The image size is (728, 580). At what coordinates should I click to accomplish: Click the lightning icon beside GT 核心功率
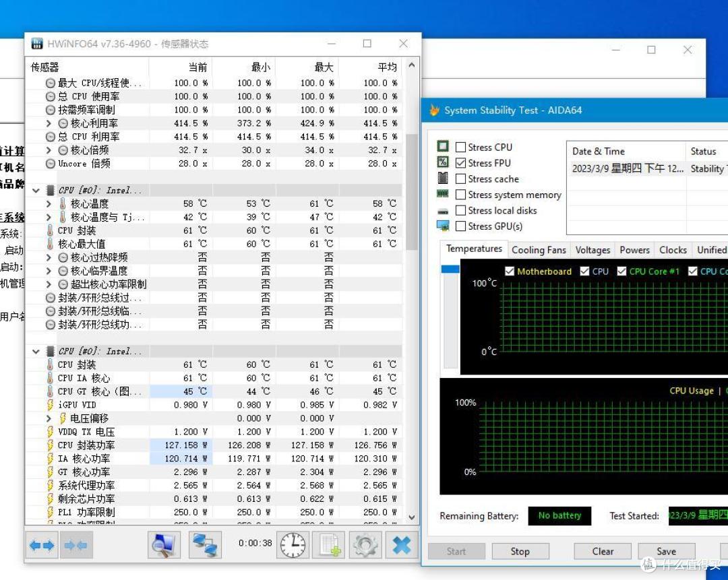click(x=50, y=472)
